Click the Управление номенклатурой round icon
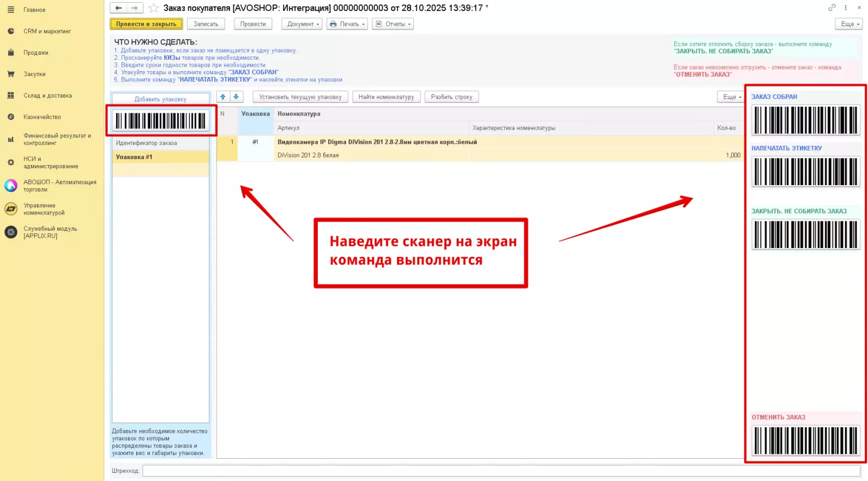Screen dimensions: 868x481 point(11,209)
